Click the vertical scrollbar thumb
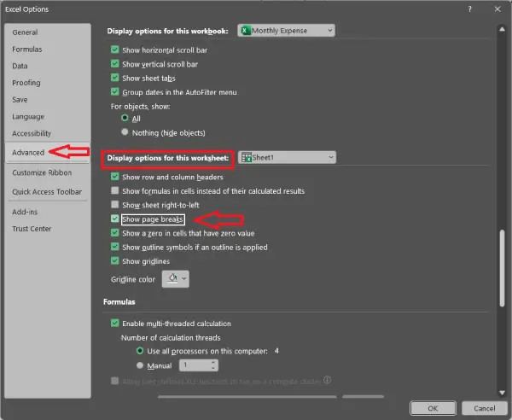The height and width of the screenshot is (420, 512). coord(503,268)
